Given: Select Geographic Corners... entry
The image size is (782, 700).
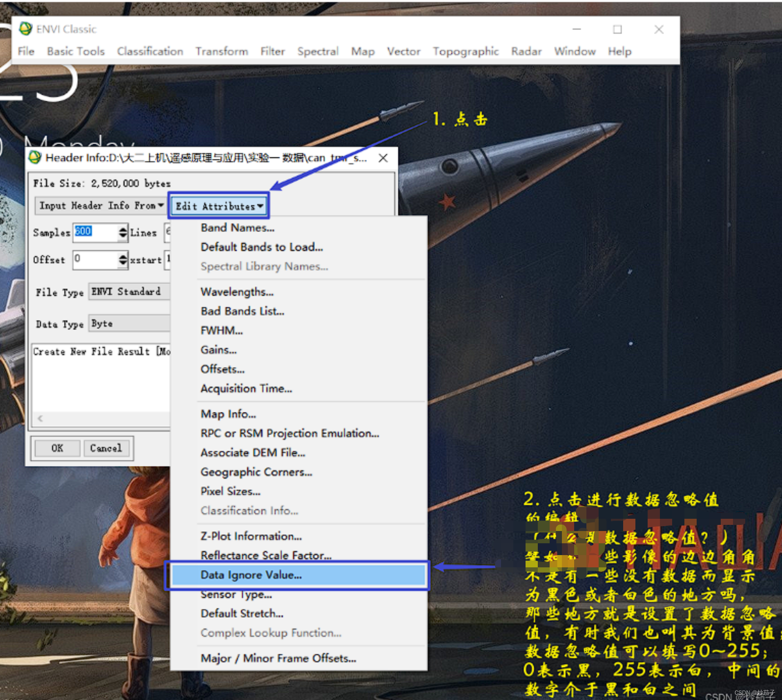Looking at the screenshot, I should pos(256,472).
